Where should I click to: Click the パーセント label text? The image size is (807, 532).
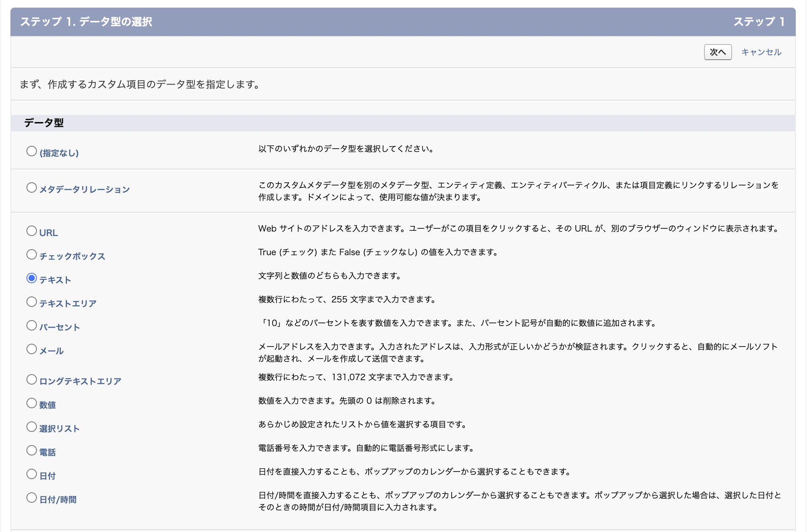point(59,327)
